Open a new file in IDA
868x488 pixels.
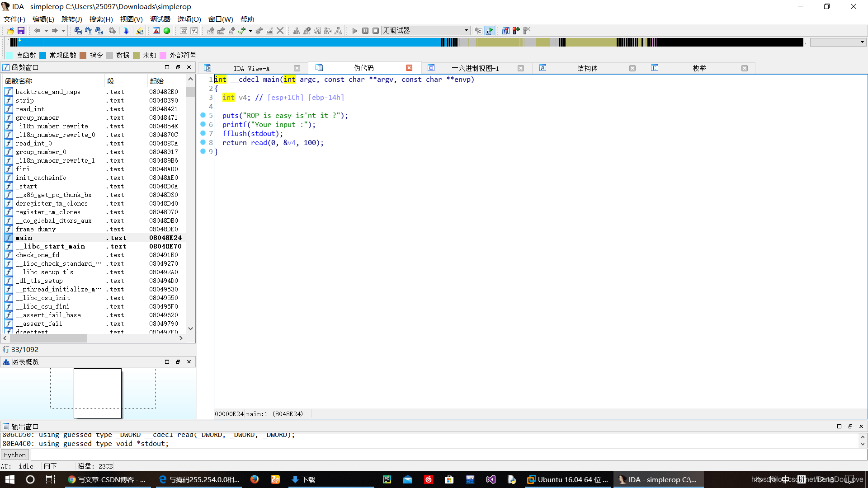point(10,30)
